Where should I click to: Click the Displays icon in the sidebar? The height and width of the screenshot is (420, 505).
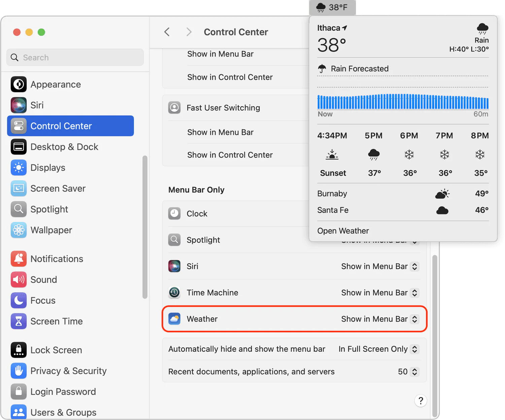click(19, 168)
